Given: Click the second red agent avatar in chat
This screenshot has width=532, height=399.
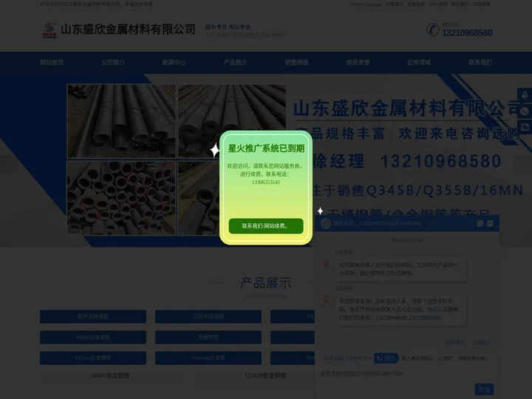Looking at the screenshot, I should (x=327, y=300).
